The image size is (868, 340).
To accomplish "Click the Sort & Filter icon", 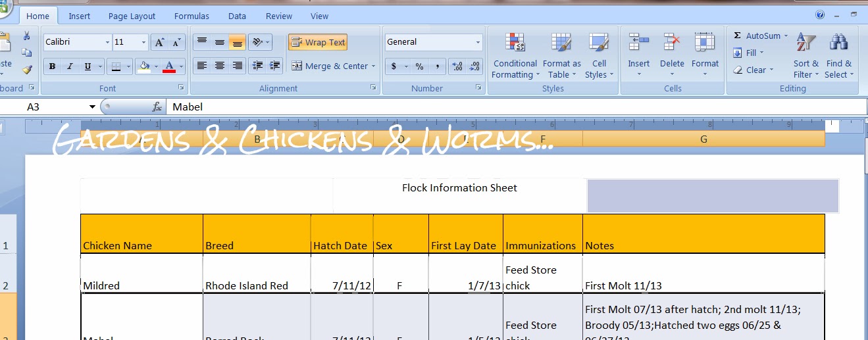I will click(x=805, y=43).
